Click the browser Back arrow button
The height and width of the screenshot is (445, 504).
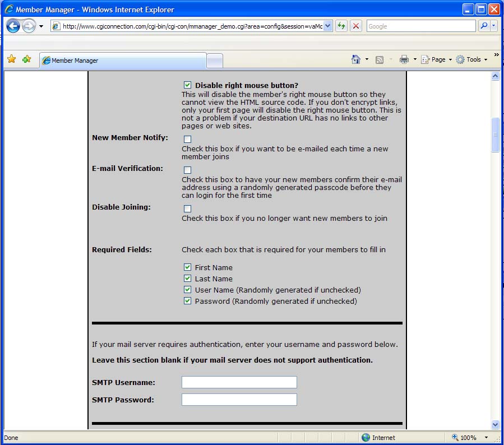(x=13, y=26)
